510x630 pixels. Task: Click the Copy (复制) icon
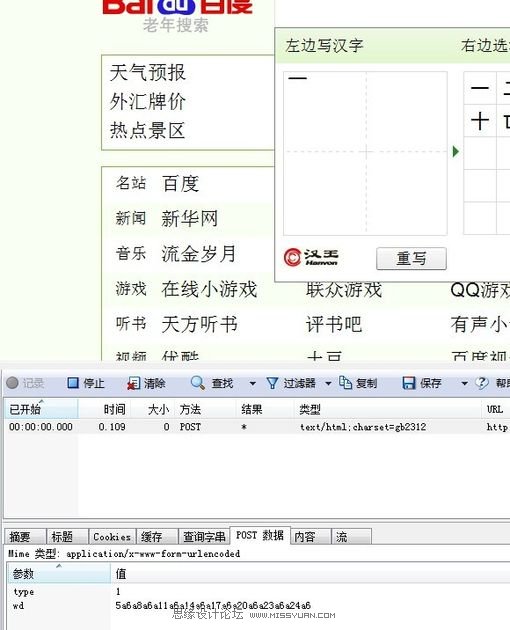pos(345,383)
